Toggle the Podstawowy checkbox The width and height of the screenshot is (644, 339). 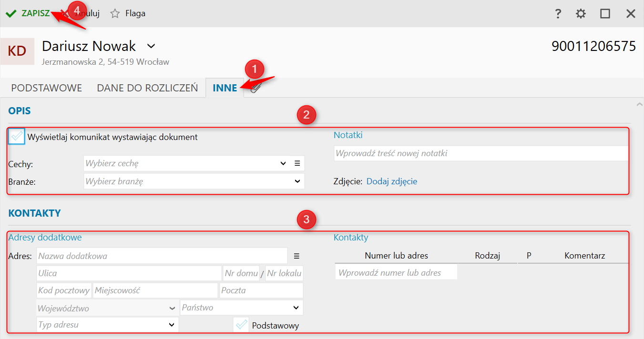point(241,325)
